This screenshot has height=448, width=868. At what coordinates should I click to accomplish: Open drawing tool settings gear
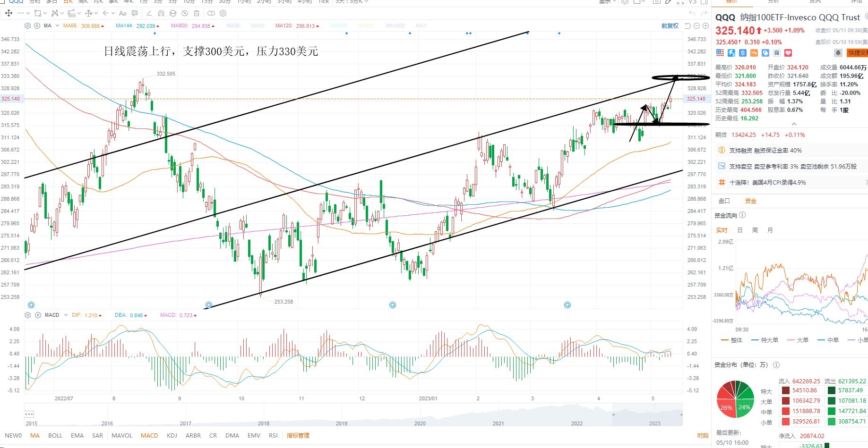click(x=223, y=13)
